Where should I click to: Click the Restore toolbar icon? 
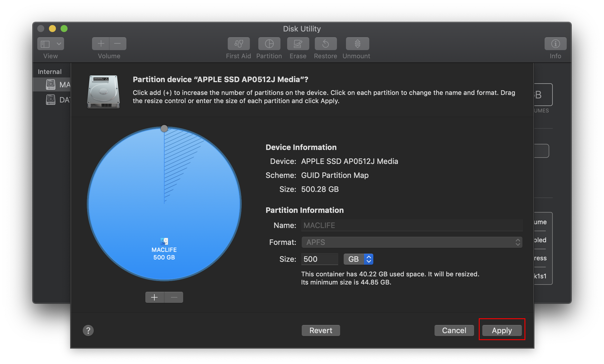(326, 44)
